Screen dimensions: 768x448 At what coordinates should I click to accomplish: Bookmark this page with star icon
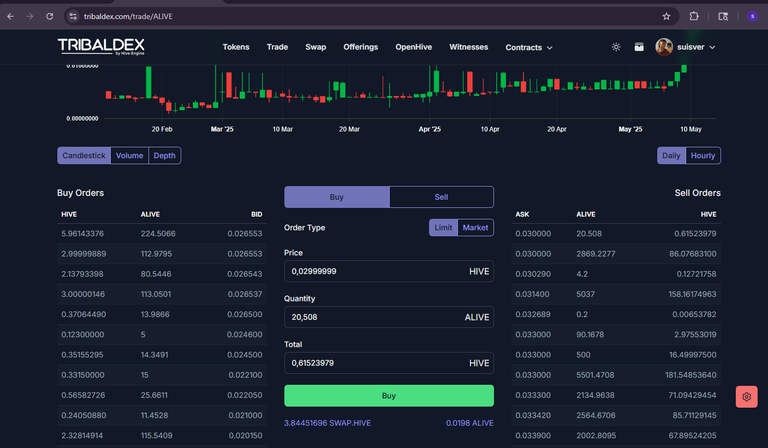point(666,16)
